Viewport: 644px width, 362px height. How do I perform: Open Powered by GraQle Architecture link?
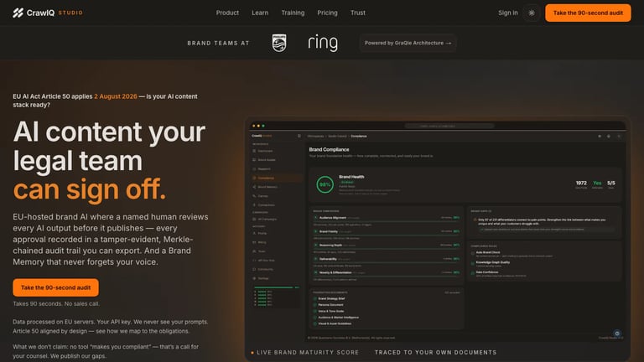coord(408,43)
